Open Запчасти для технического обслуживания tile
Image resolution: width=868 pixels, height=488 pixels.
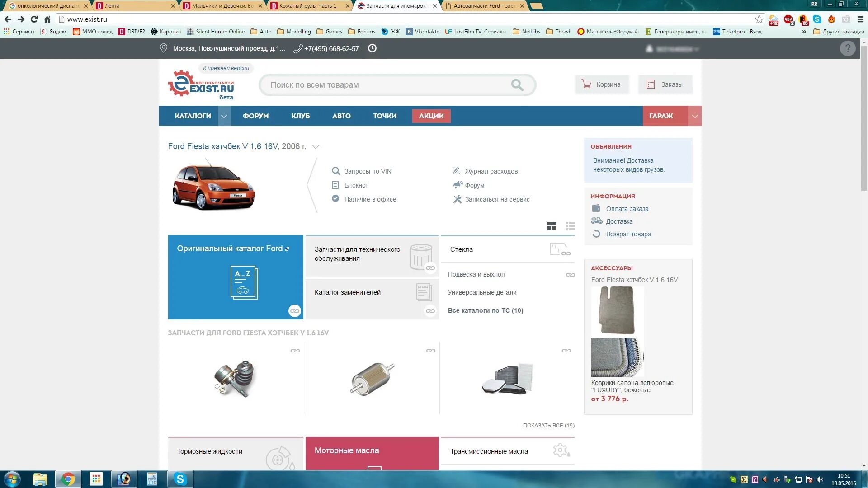(372, 256)
